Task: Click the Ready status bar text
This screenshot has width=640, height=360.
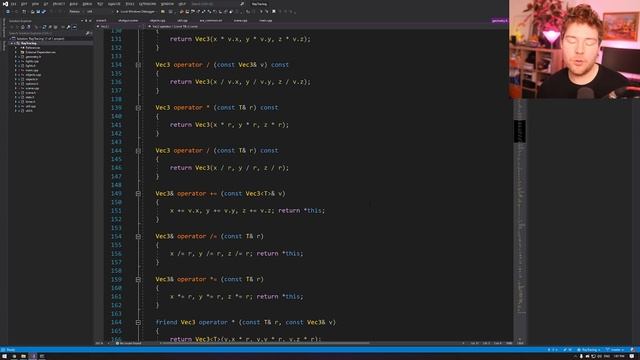Action: pos(11,350)
